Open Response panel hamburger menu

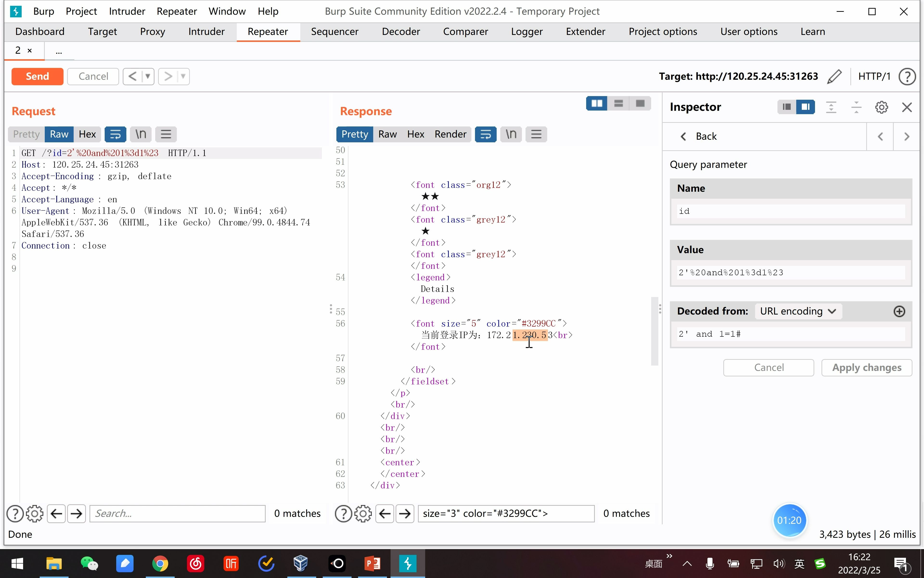(536, 134)
